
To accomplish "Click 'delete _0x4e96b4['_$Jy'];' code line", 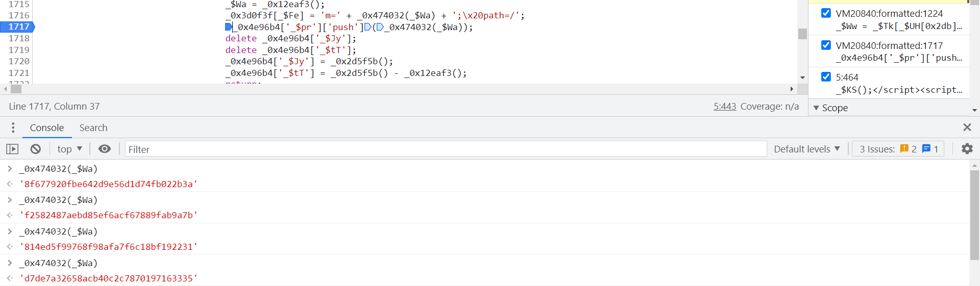I will pos(291,38).
